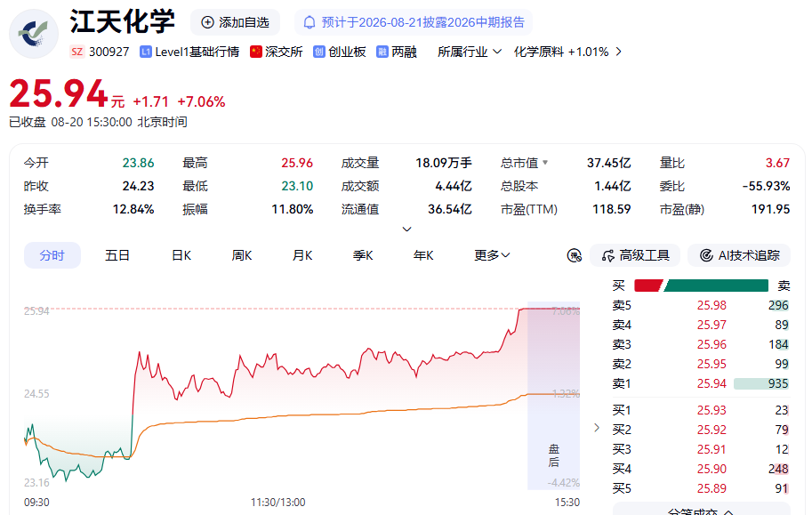
Task: Click the arrow after 化学原料 +1.01%
Action: click(x=618, y=52)
